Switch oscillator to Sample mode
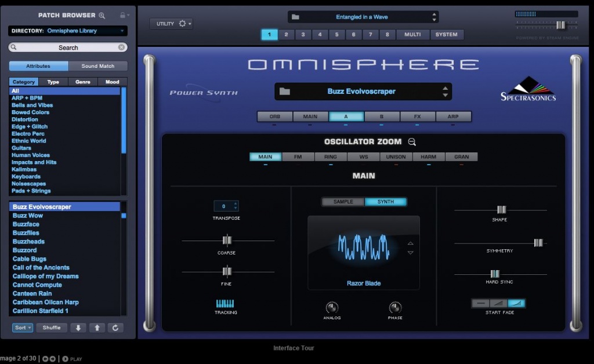 click(343, 202)
